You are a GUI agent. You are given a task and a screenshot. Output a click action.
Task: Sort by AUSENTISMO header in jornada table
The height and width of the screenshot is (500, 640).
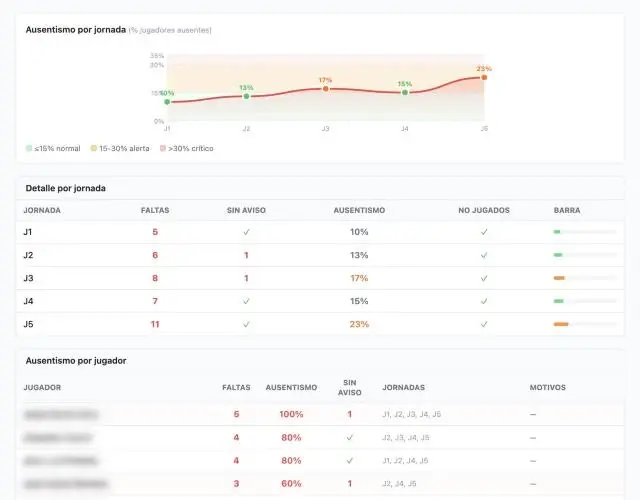click(x=359, y=210)
